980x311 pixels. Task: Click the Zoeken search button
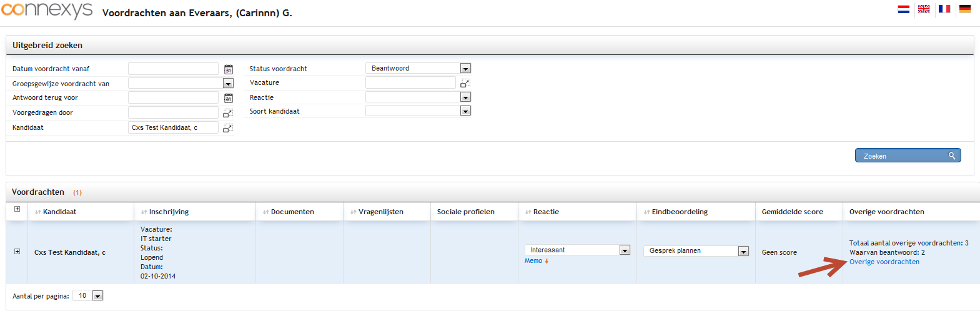coord(908,155)
